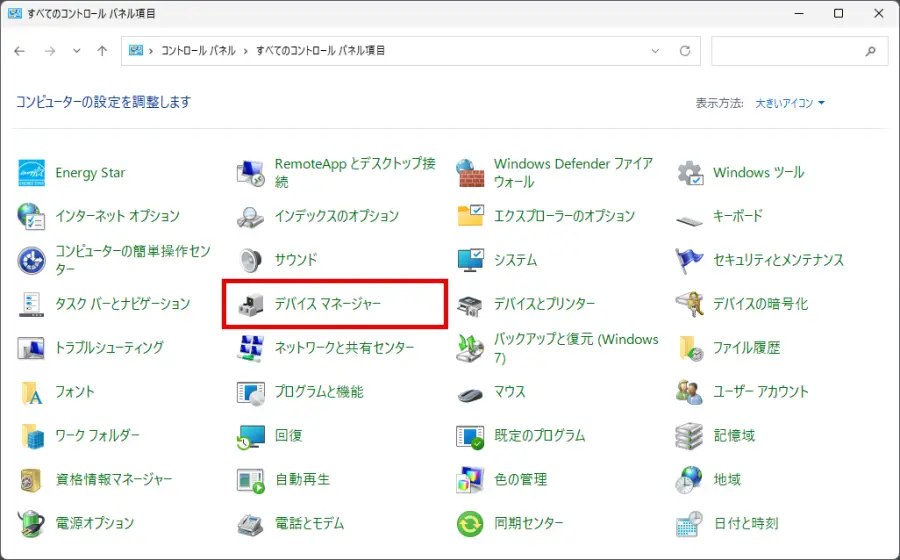The width and height of the screenshot is (900, 560).
Task: Click the インデックスのオプション magnifier icon
Action: tap(251, 216)
